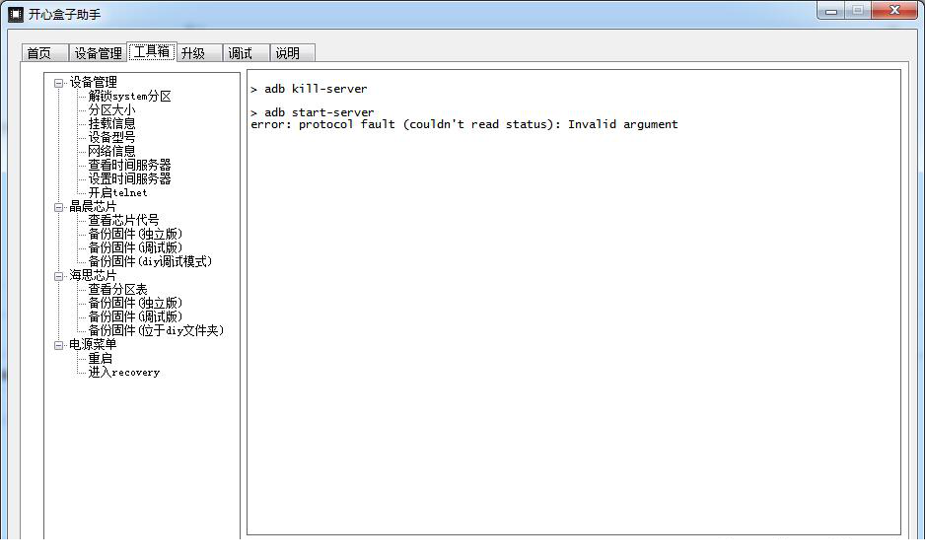Open 网络信息 tree entry
The height and width of the screenshot is (560, 925).
[111, 151]
